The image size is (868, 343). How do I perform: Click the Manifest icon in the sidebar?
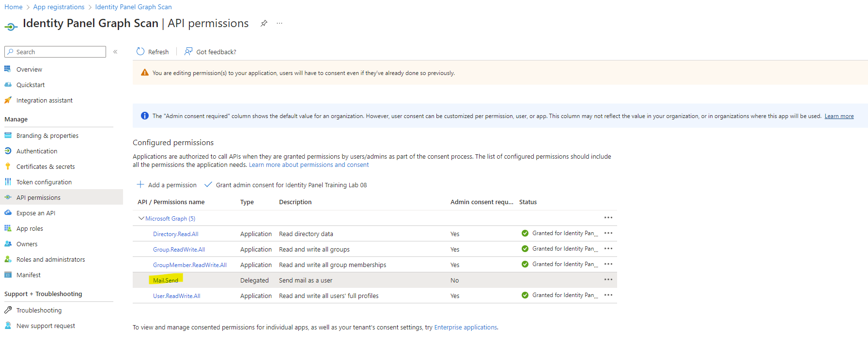8,275
